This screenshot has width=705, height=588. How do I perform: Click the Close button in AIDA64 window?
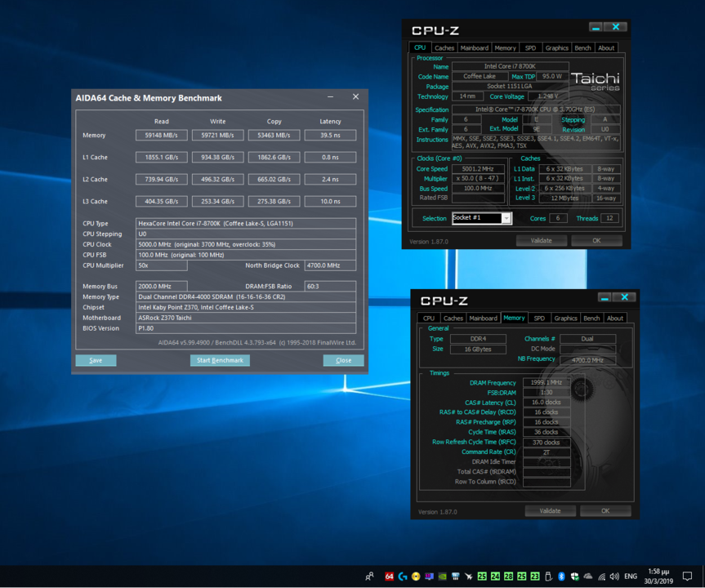(343, 360)
